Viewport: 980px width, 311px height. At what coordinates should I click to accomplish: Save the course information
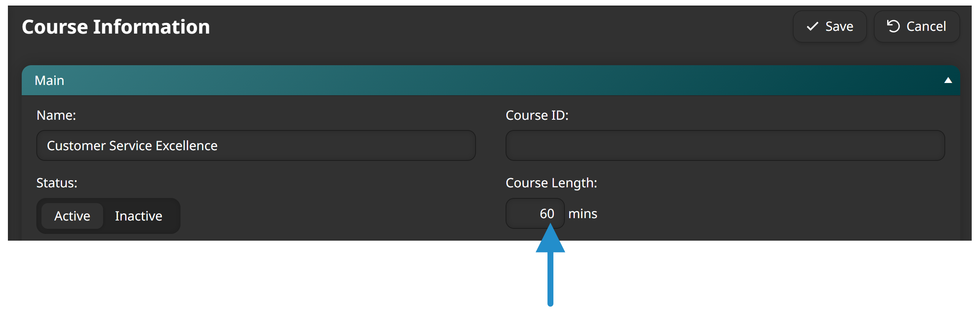(830, 26)
